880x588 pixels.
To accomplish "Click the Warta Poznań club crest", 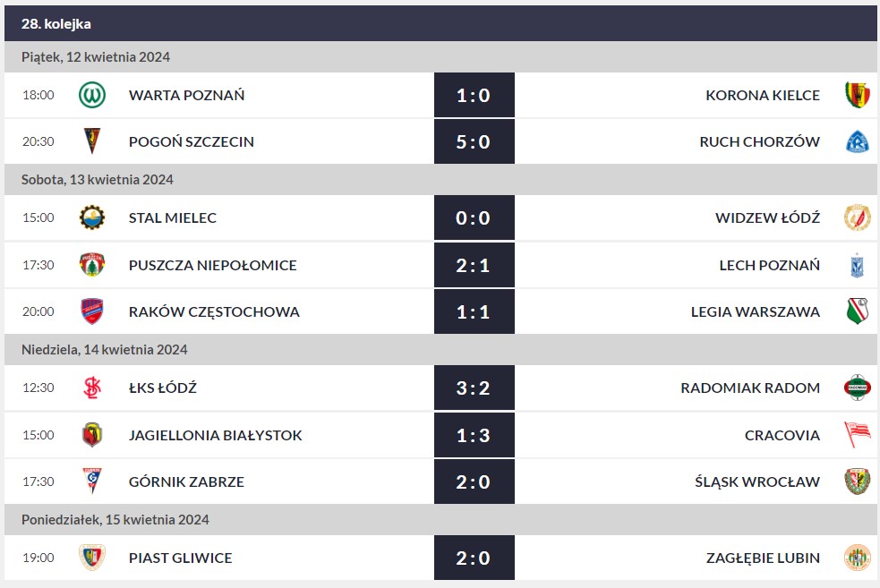I will tap(91, 95).
